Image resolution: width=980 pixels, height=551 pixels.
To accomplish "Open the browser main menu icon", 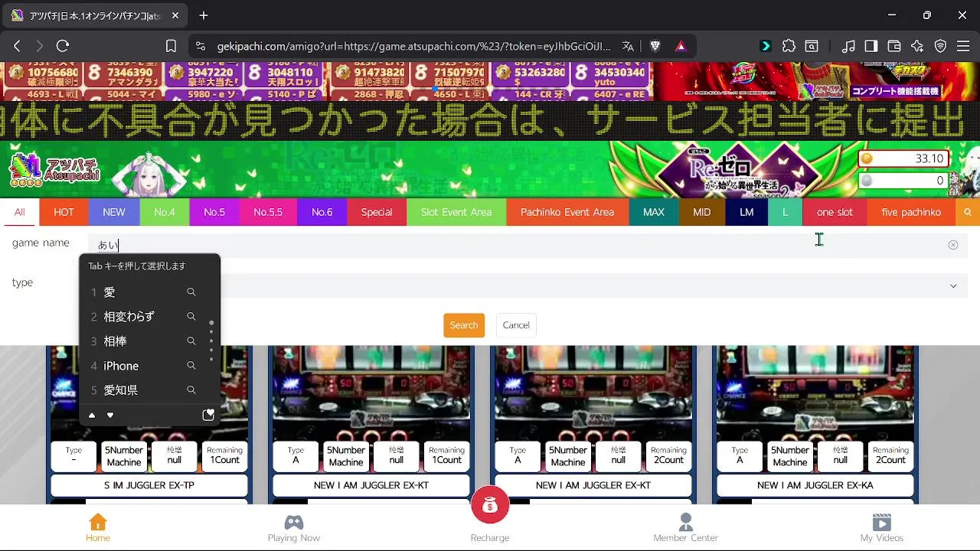I will pos(963,46).
